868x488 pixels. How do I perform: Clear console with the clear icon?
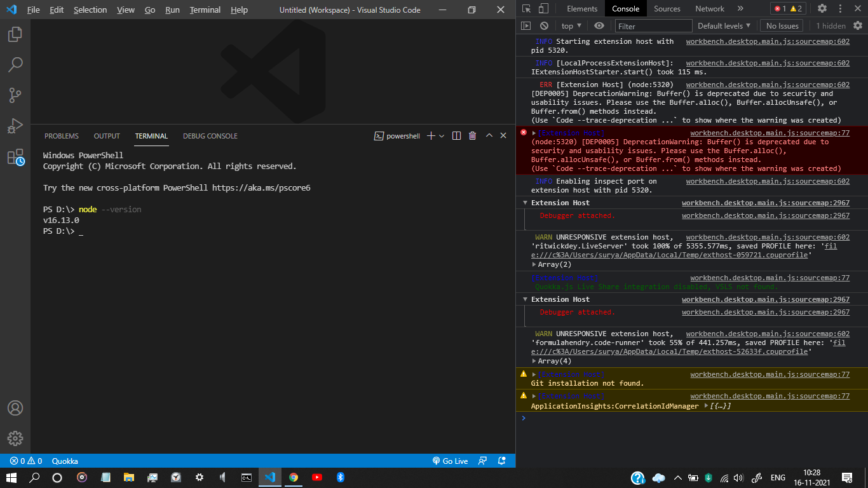pos(544,26)
